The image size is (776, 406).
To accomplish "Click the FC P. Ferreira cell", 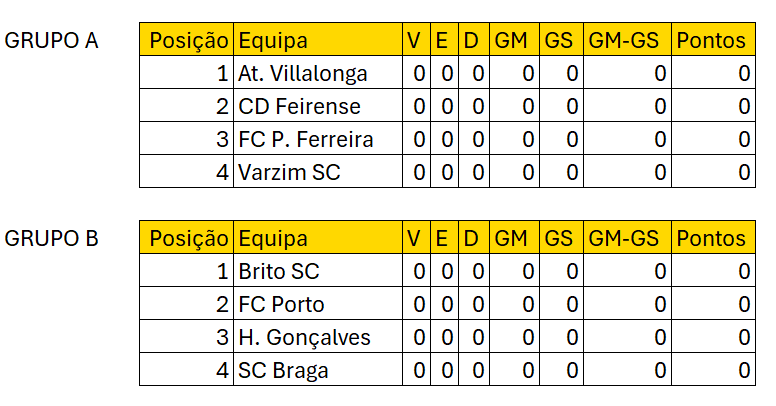I will (x=306, y=140).
